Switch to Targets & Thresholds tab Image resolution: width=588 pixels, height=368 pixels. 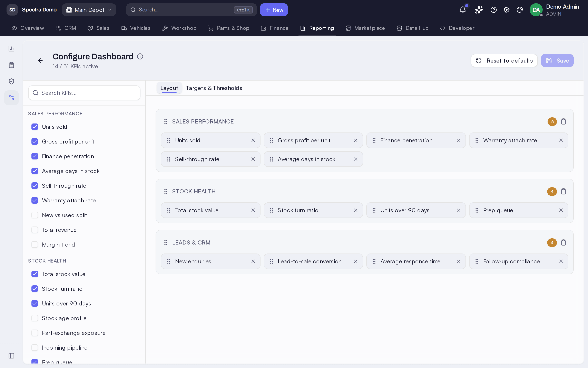click(x=214, y=88)
